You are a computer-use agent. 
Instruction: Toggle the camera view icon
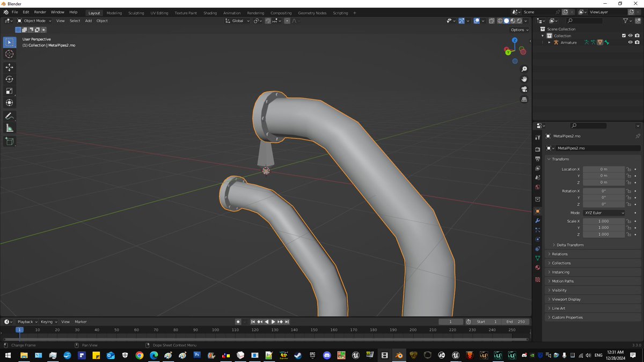point(524,89)
